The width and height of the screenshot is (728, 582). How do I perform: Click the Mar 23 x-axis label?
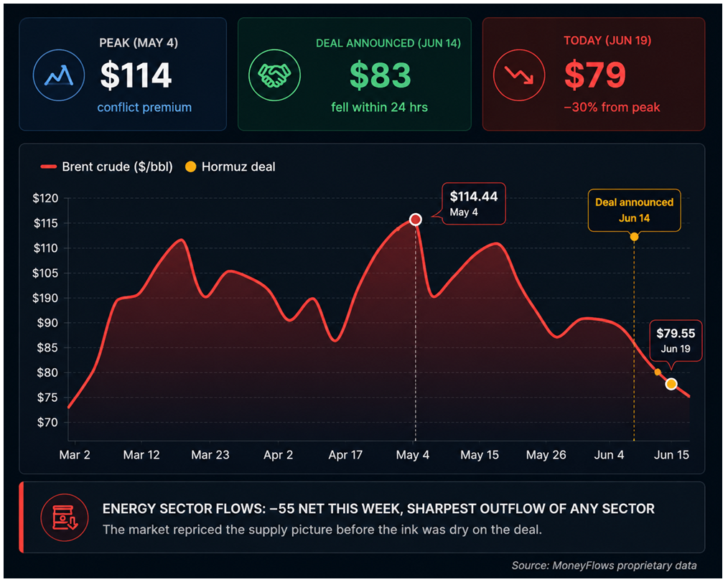pos(210,455)
